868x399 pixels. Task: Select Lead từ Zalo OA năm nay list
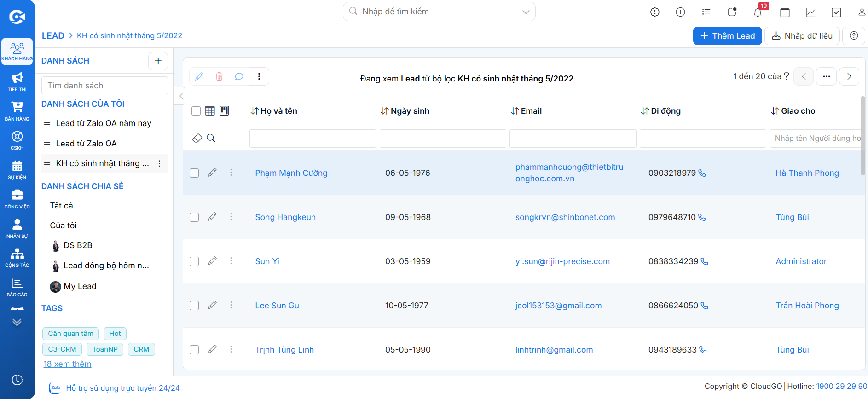(104, 123)
